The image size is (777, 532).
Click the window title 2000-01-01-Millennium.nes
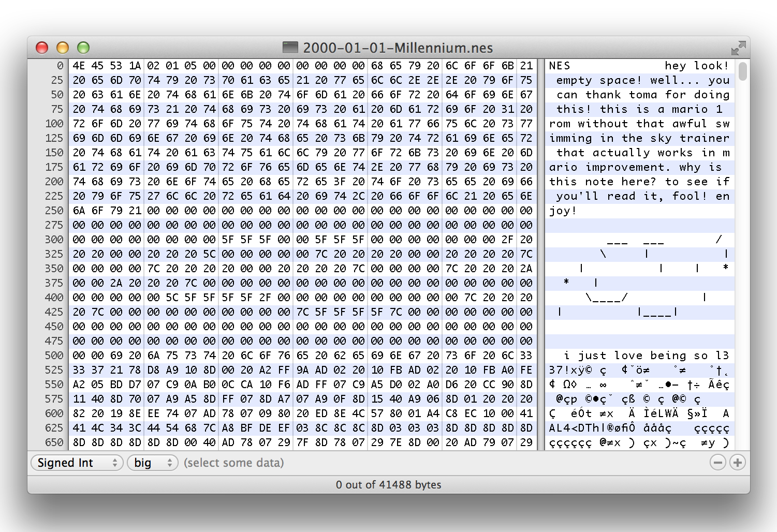tap(398, 48)
